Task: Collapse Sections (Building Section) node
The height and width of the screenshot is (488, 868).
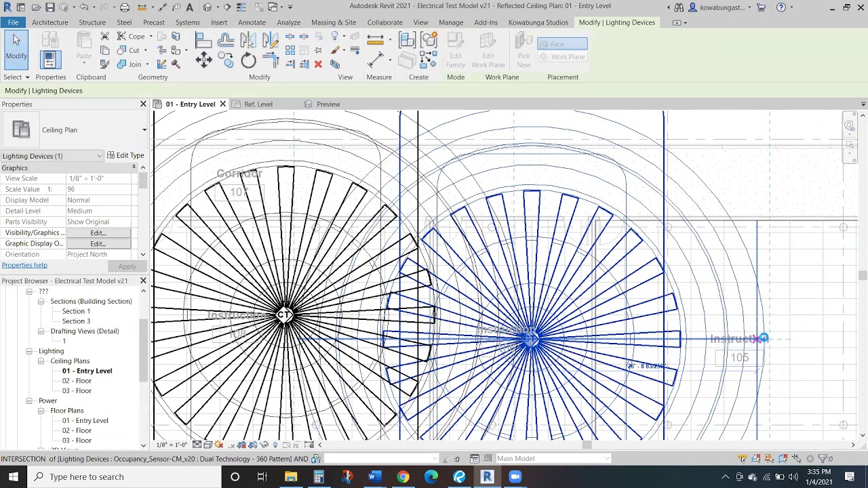Action: [41, 302]
